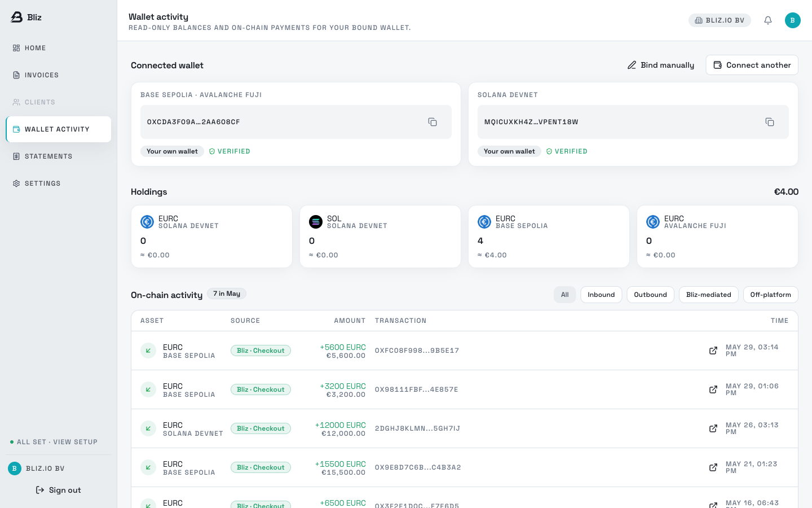Open explorer link for 0X9E8D7C6B...C4B3A2
The image size is (812, 508).
point(713,467)
